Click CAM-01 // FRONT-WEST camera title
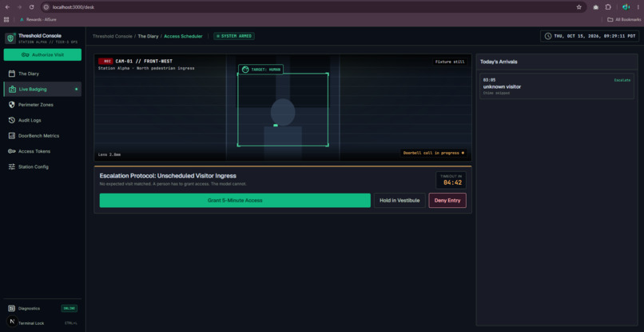644x332 pixels. tap(144, 62)
